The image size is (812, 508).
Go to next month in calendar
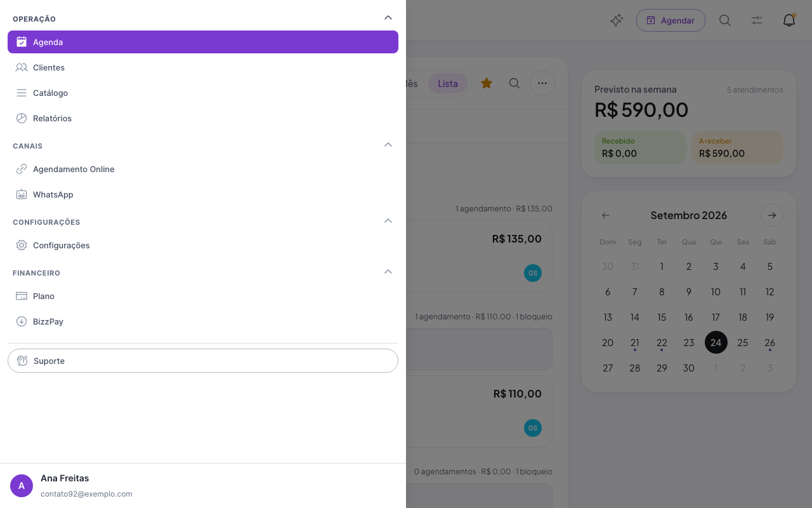[x=772, y=215]
